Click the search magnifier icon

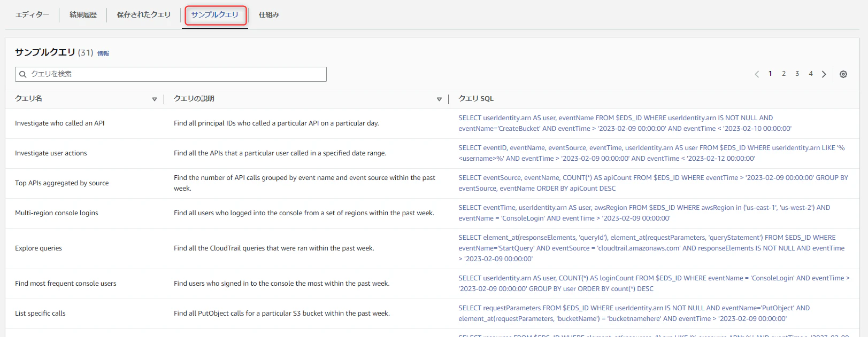point(23,74)
